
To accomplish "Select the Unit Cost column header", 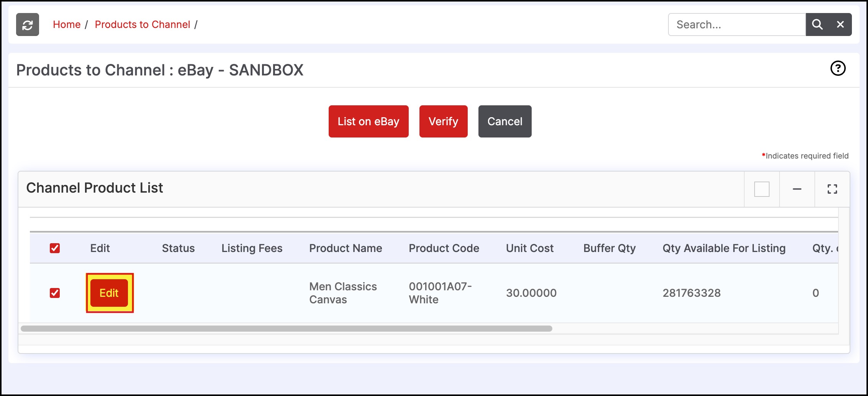I will coord(530,248).
